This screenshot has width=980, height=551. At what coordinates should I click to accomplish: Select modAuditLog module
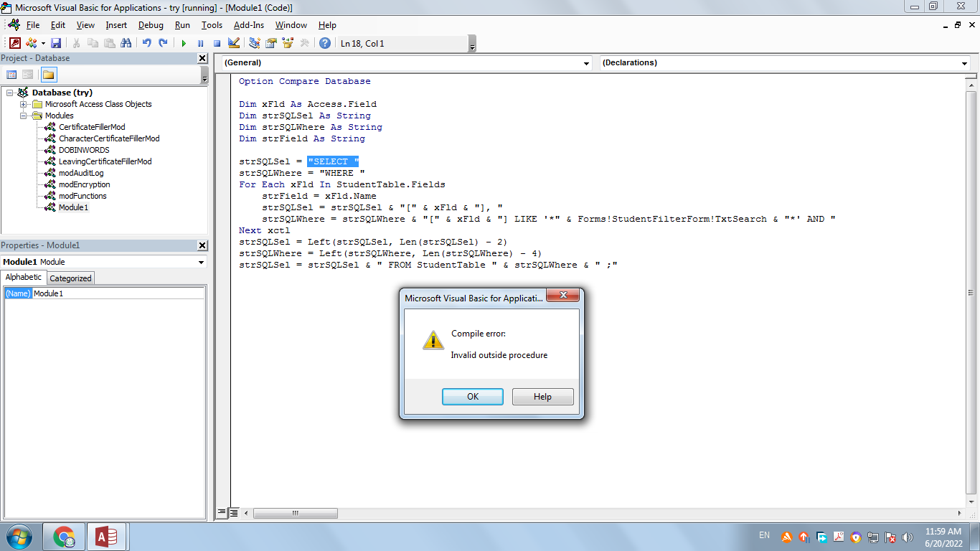81,173
